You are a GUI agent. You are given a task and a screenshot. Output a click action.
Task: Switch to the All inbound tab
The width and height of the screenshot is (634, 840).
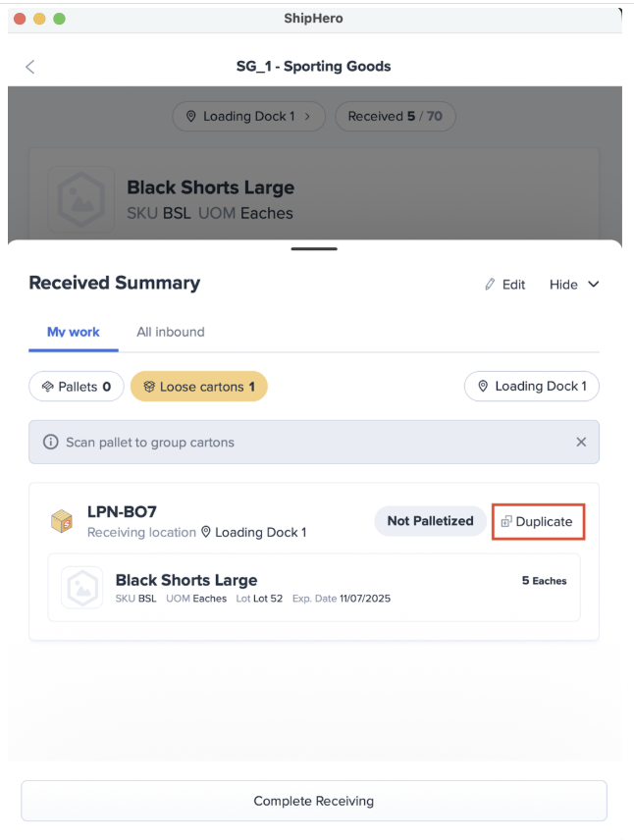[x=171, y=332]
